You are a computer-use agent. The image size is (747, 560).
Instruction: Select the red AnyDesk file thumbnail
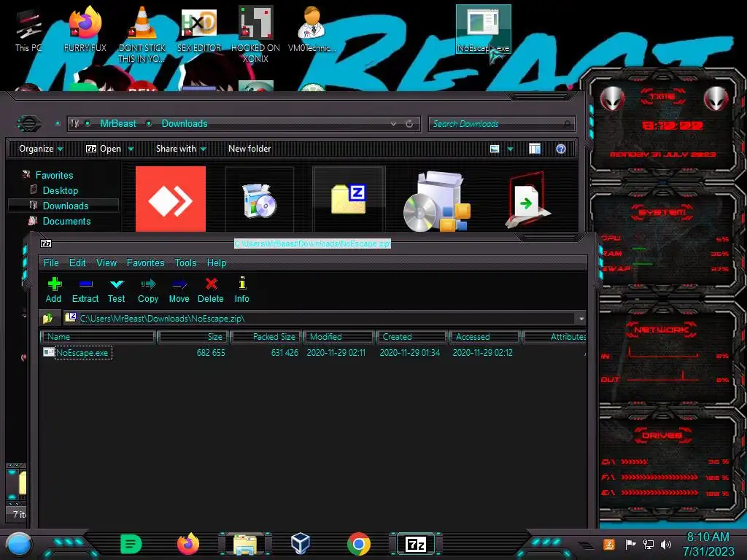coord(171,199)
